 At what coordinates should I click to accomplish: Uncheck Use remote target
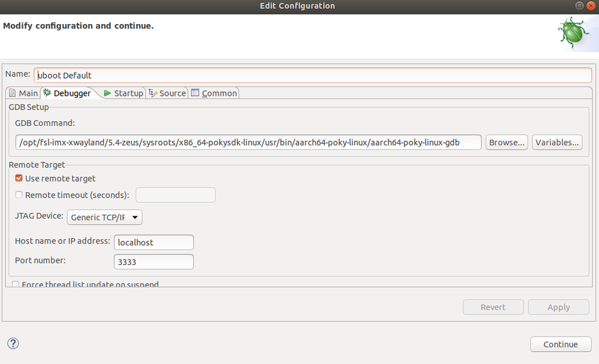pos(19,178)
